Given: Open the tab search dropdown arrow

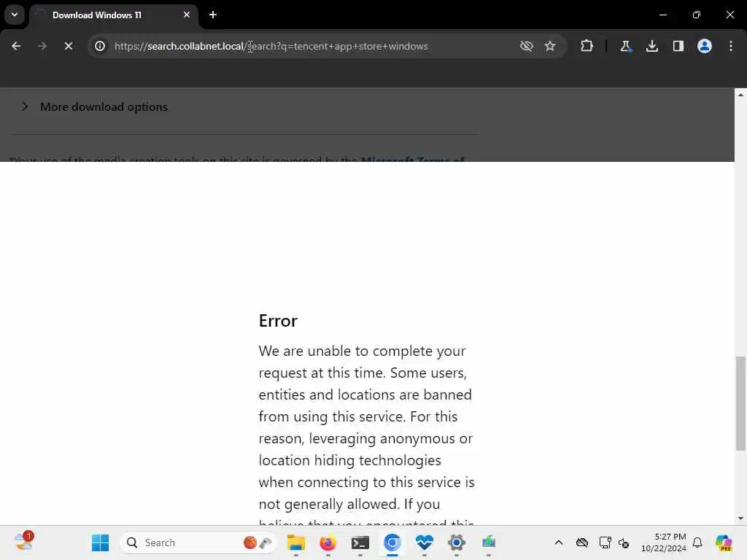Looking at the screenshot, I should click(x=15, y=15).
